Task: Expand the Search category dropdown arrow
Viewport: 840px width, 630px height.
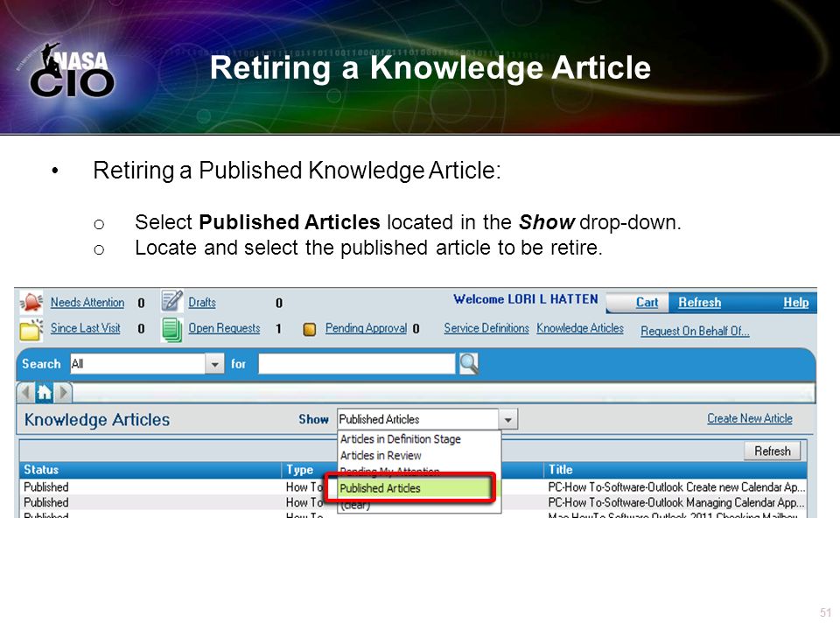Action: click(214, 364)
